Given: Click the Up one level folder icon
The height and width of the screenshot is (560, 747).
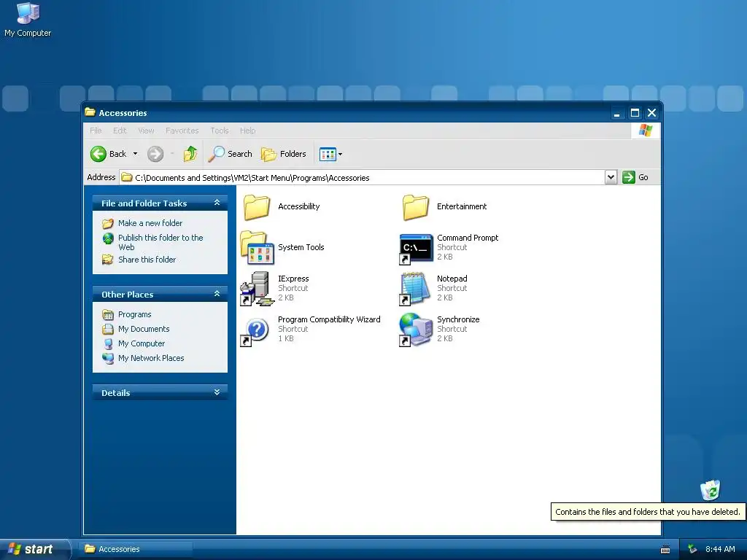Looking at the screenshot, I should tap(190, 154).
